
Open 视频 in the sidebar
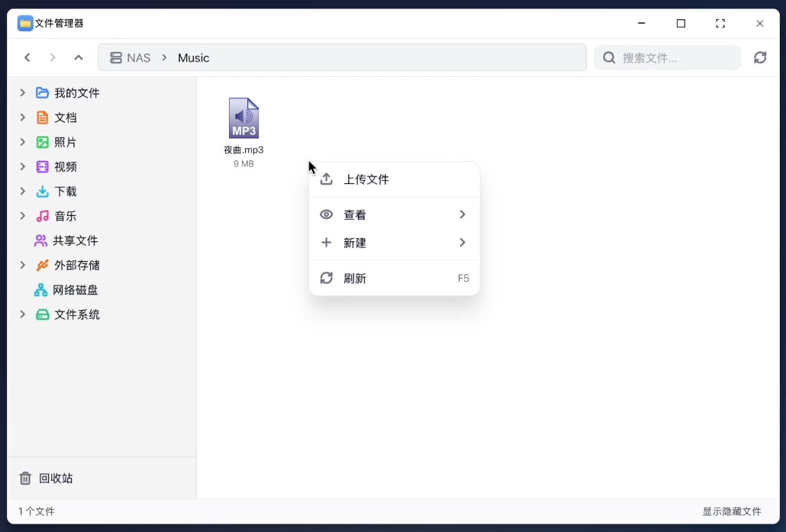(x=65, y=166)
